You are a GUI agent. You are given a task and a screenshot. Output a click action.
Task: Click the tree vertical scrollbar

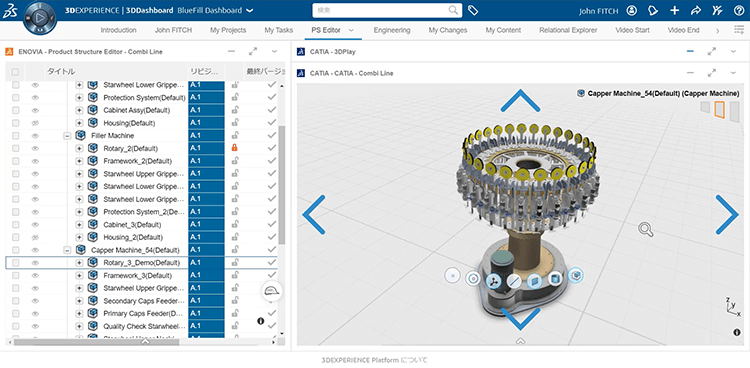pyautogui.click(x=282, y=185)
